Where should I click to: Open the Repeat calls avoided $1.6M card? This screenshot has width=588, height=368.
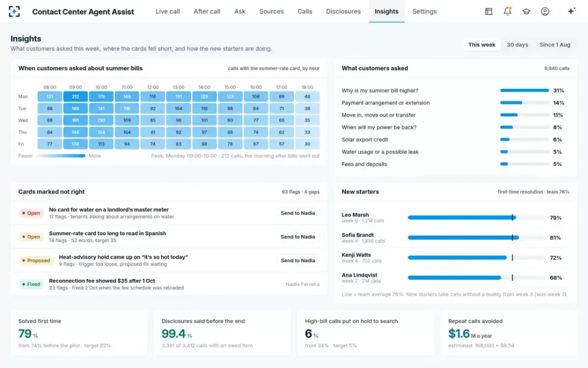(509, 333)
